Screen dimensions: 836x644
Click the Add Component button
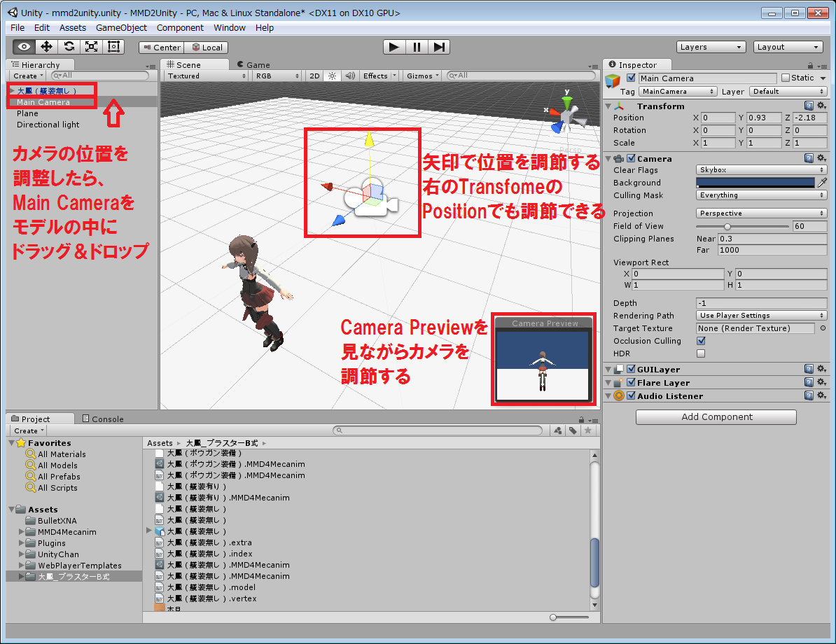[716, 417]
